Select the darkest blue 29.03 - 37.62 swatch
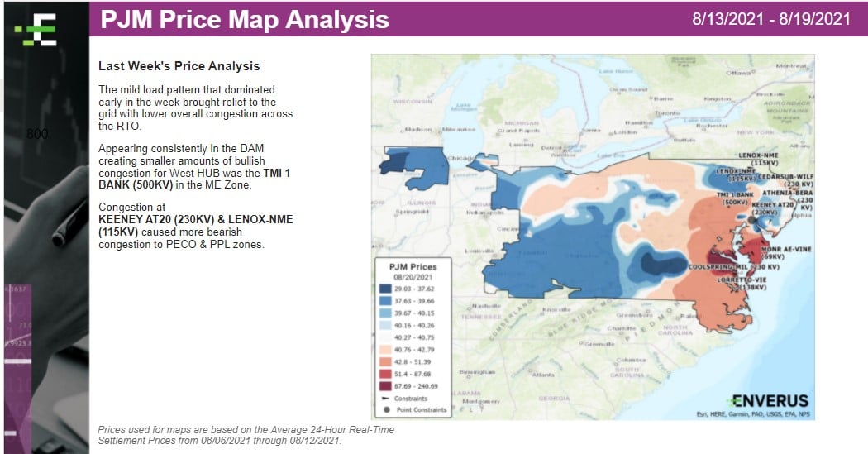Image resolution: width=868 pixels, height=454 pixels. coord(387,289)
